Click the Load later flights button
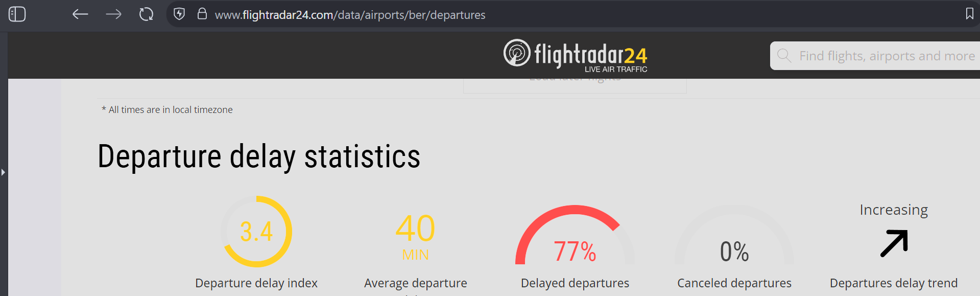 (x=575, y=86)
